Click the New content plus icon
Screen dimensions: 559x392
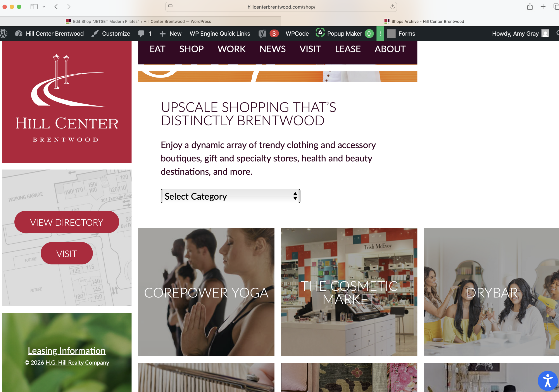coord(162,34)
